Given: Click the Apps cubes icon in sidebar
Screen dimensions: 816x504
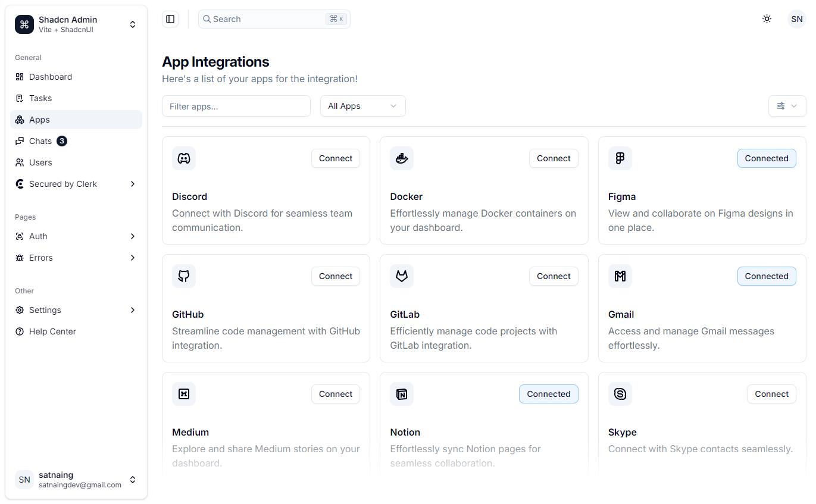Looking at the screenshot, I should [x=20, y=120].
